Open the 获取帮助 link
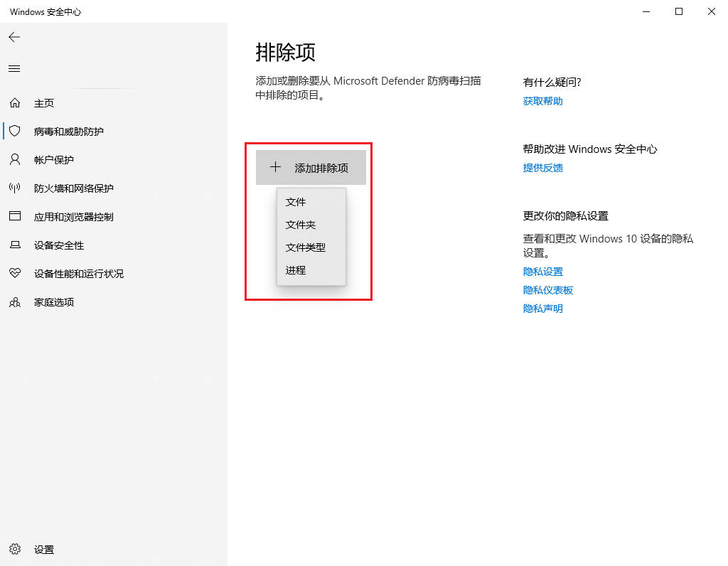Viewport: 728px width, 566px height. pos(542,101)
